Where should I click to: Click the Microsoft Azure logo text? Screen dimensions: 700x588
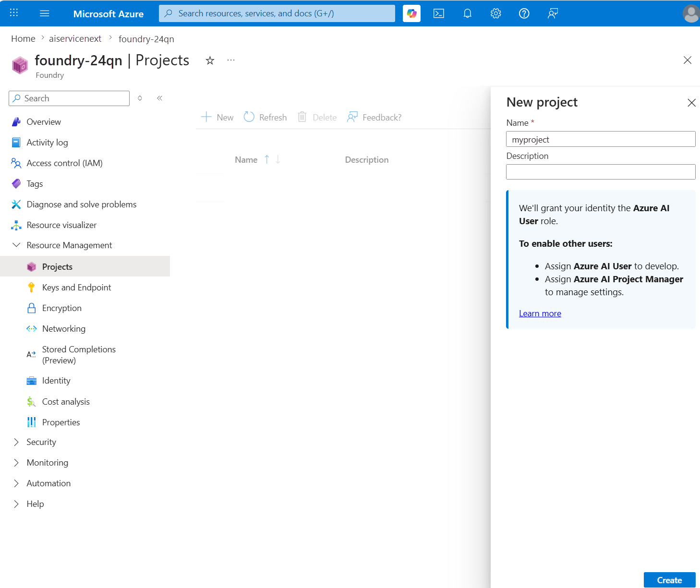(109, 14)
